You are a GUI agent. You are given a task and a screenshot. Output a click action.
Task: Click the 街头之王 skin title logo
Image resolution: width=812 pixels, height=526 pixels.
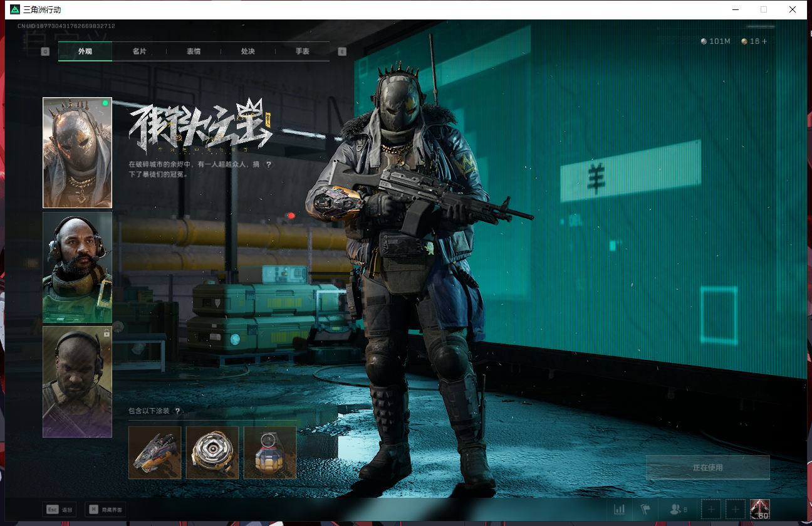pyautogui.click(x=200, y=127)
